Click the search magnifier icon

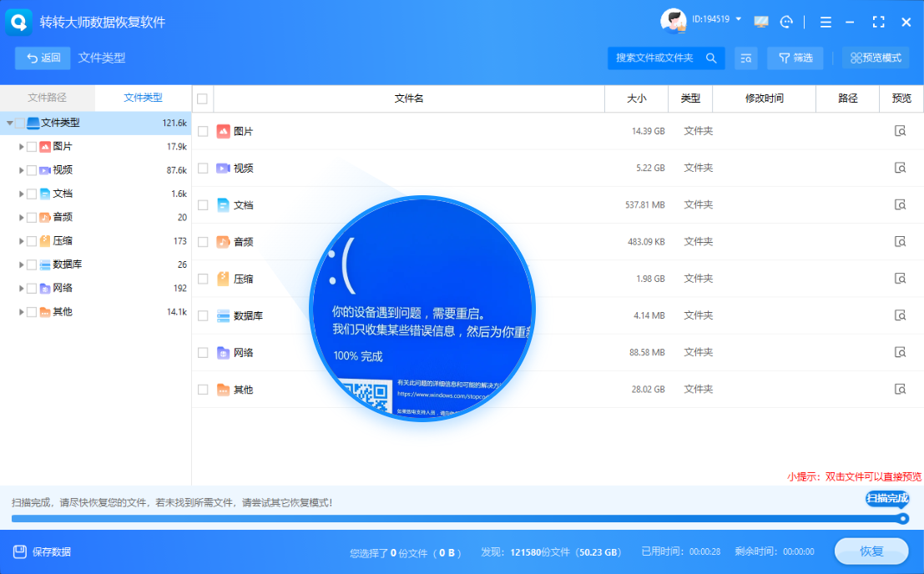[711, 58]
